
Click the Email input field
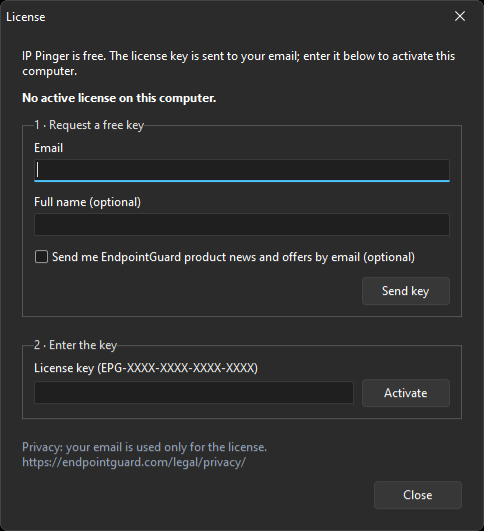[x=242, y=170]
